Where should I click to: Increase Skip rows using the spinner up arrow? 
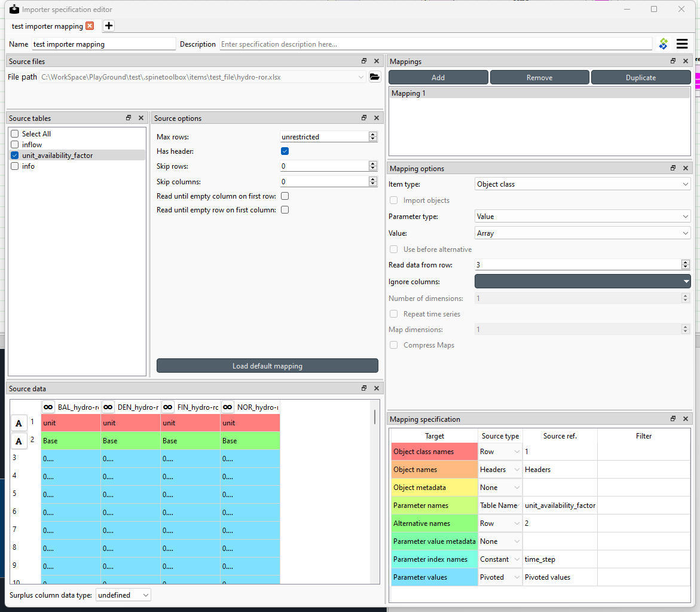(372, 163)
